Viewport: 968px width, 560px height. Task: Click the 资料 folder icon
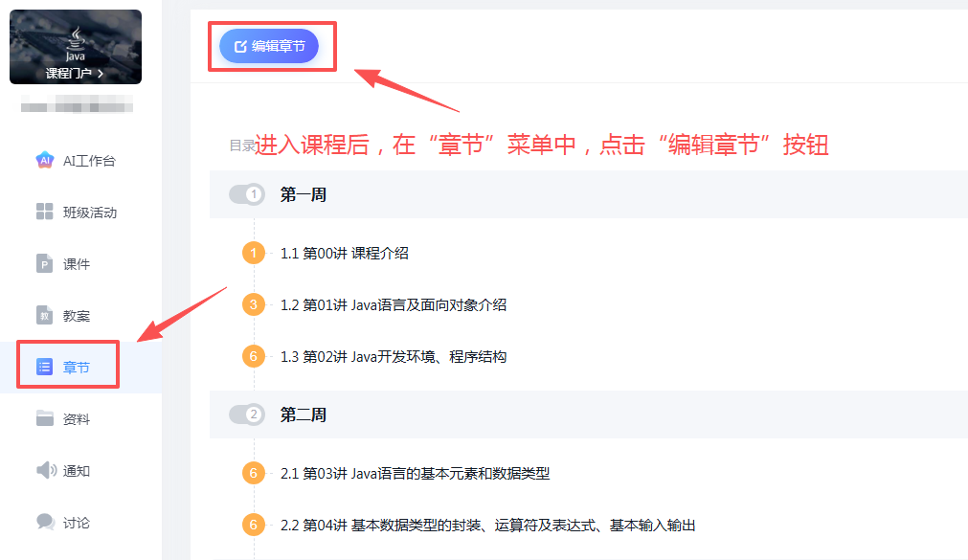[x=44, y=419]
